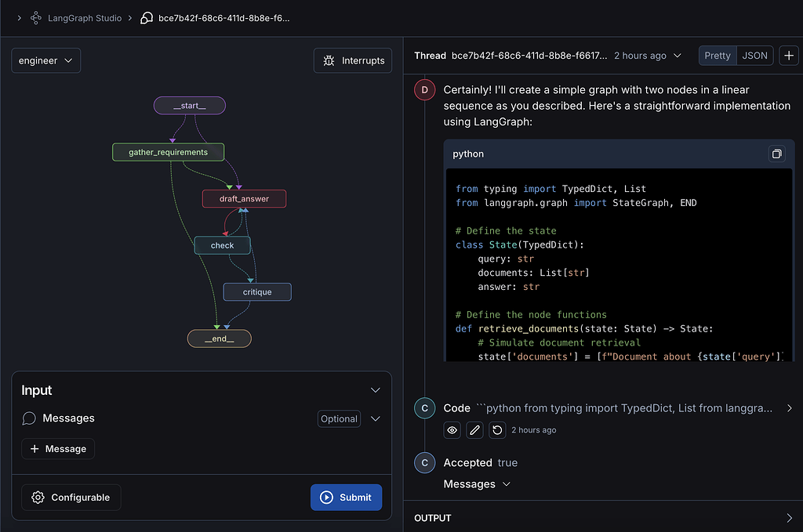Click the LangGraph Studio logo icon

tap(36, 17)
